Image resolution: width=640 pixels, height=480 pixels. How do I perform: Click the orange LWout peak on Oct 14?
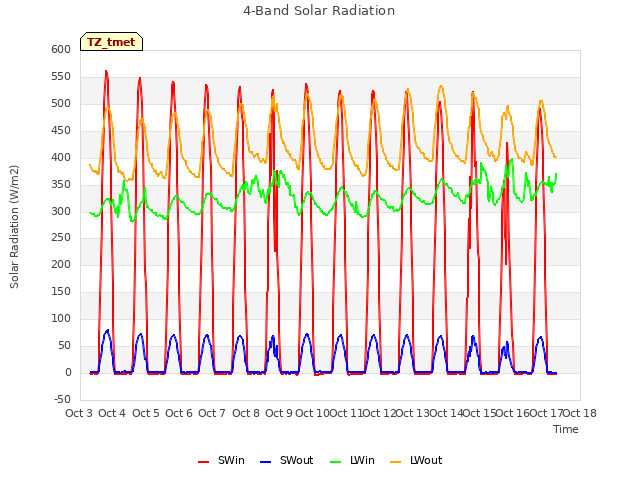point(441,86)
